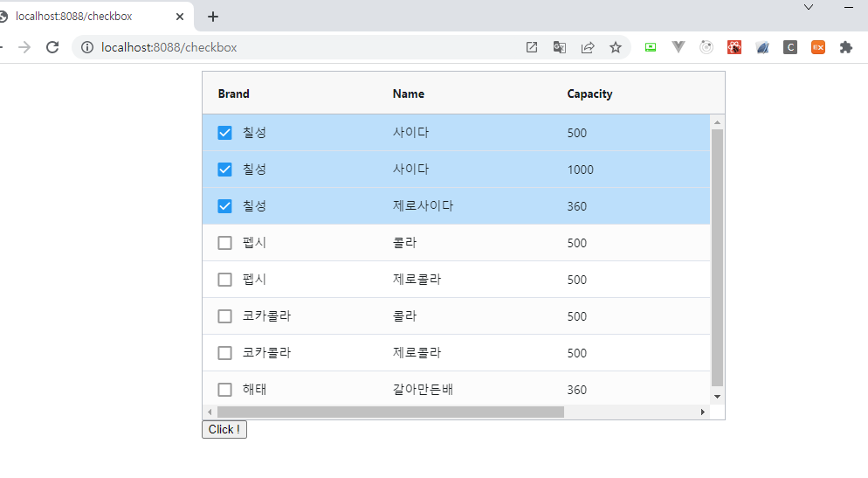Reload the page with the refresh icon
Image resolution: width=868 pixels, height=478 pixels.
[x=52, y=48]
